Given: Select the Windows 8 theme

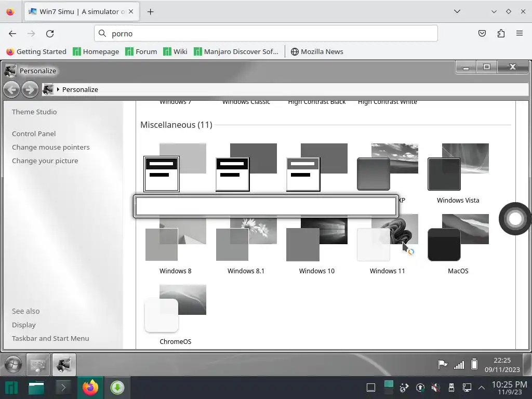Looking at the screenshot, I should (176, 244).
